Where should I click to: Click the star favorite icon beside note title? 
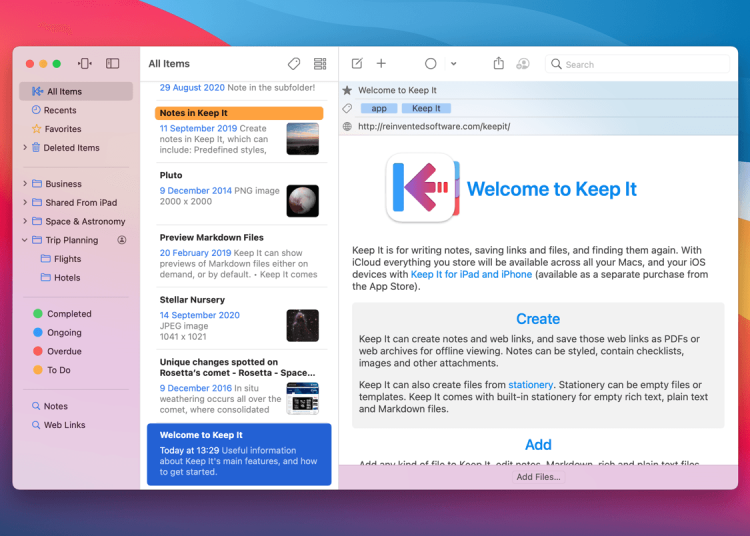point(347,91)
